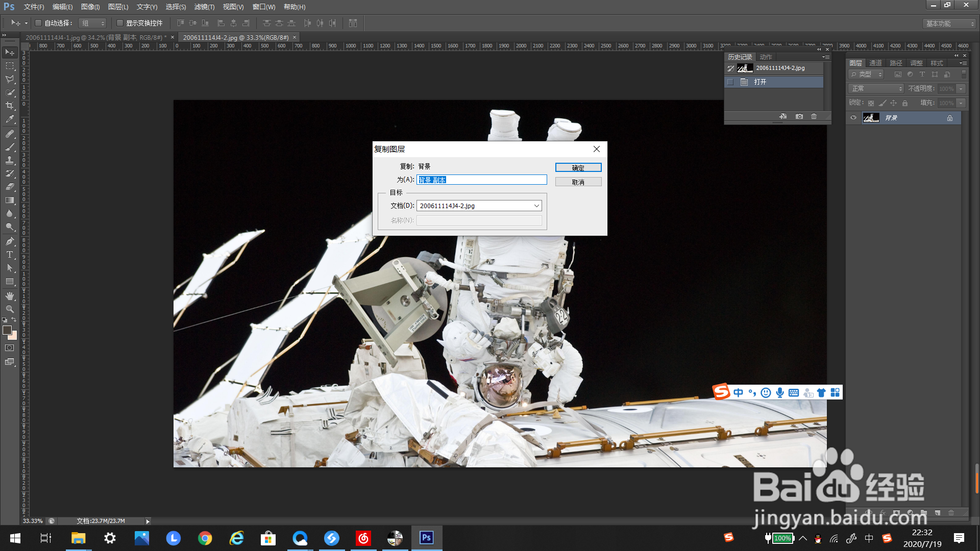
Task: Click the history panel trash icon
Action: [814, 117]
